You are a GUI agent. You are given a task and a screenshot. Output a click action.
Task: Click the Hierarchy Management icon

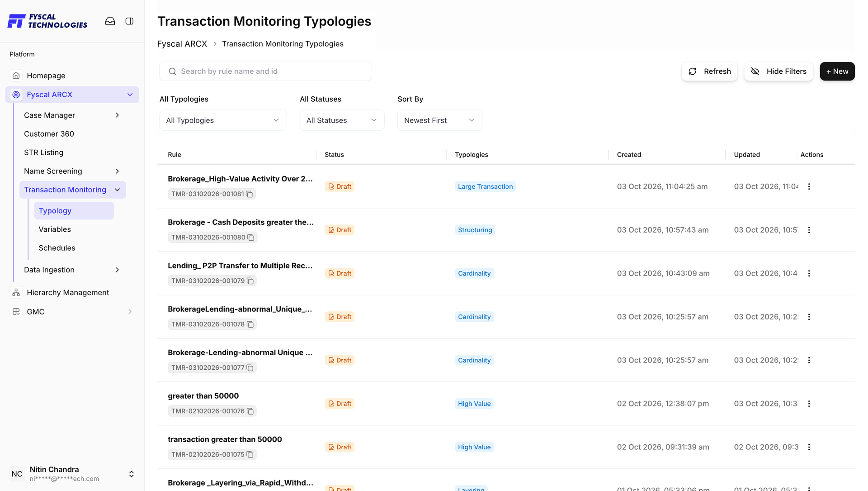point(16,292)
